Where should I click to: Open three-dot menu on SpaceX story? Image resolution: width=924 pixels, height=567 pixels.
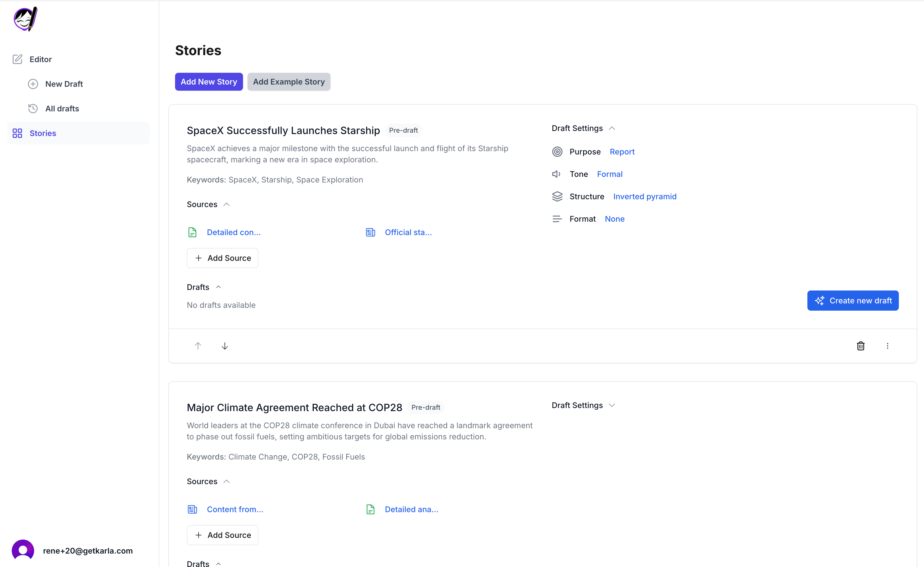point(887,346)
